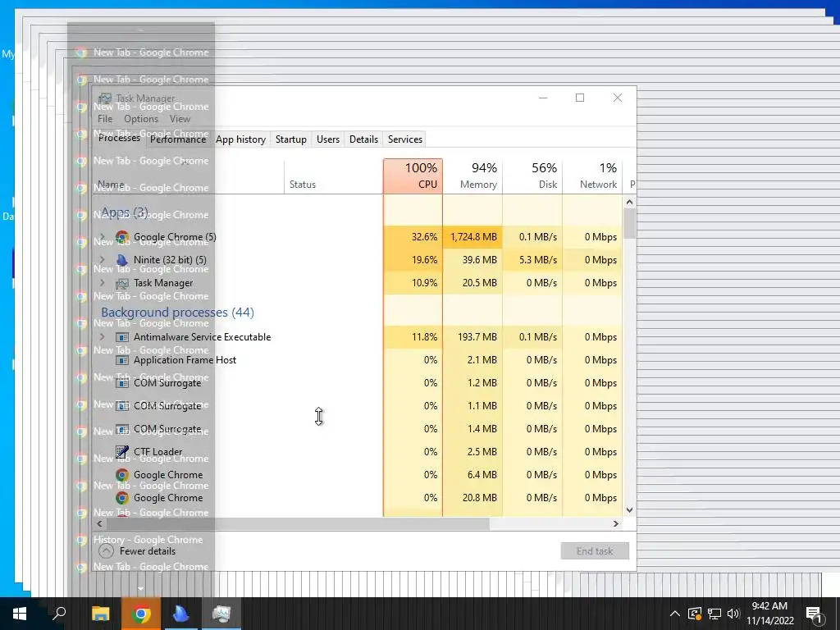Click the Background processes (44) heading
Image resolution: width=840 pixels, height=630 pixels.
click(177, 313)
